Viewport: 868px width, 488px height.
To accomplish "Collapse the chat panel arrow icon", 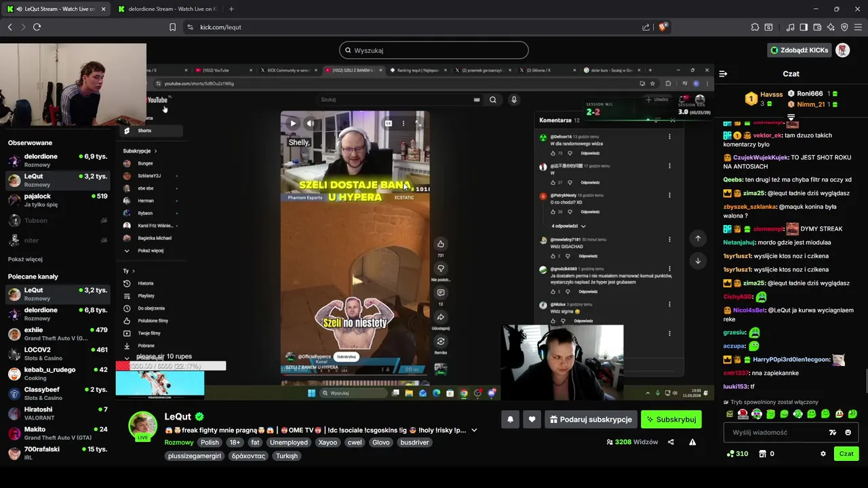I will tap(723, 73).
